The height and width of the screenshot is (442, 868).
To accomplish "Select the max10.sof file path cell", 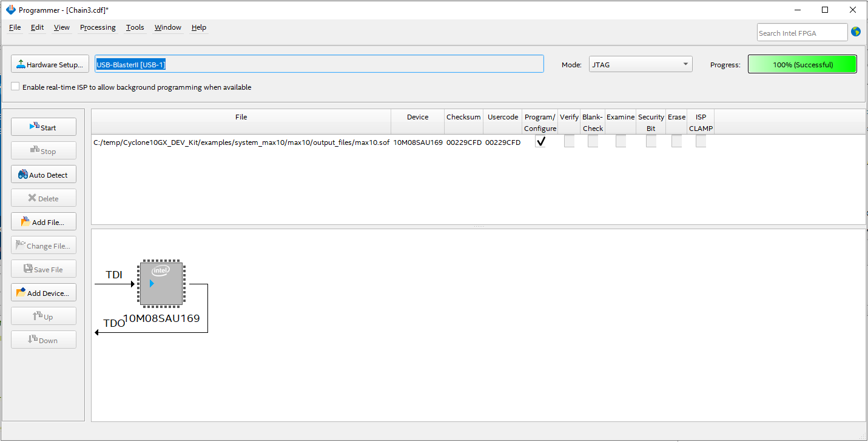I will point(241,142).
